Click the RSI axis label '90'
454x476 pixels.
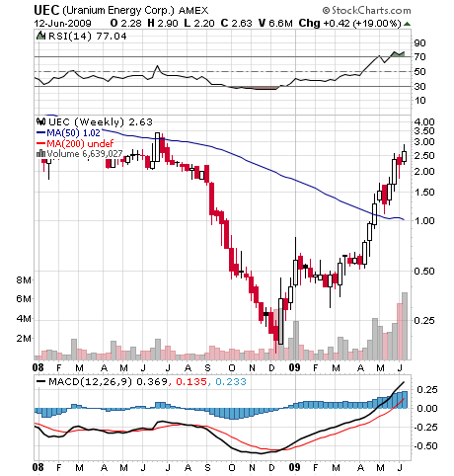coord(419,42)
